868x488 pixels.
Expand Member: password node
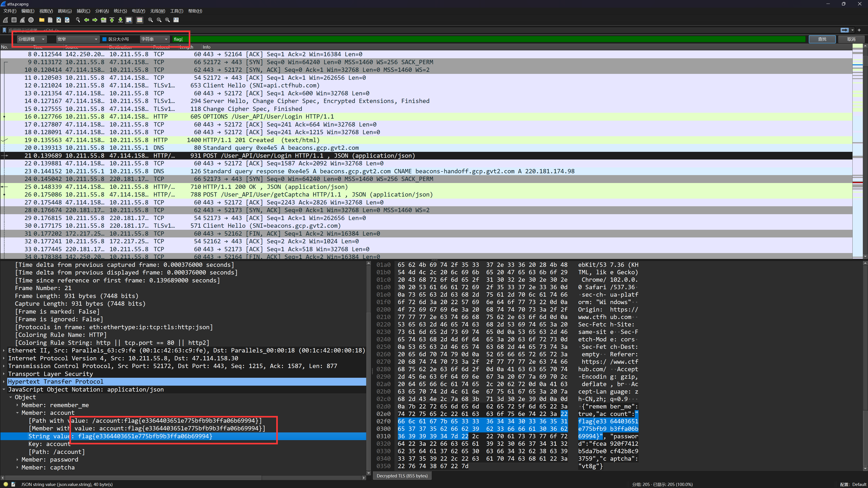17,460
